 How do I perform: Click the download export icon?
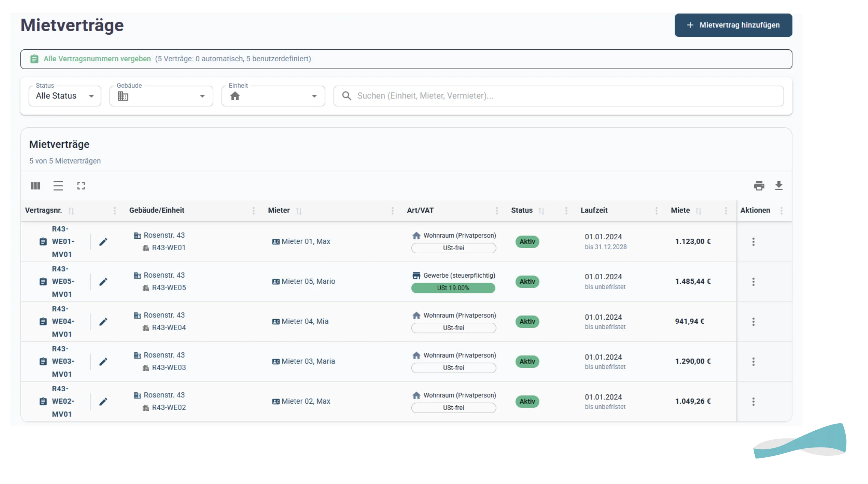(x=779, y=186)
